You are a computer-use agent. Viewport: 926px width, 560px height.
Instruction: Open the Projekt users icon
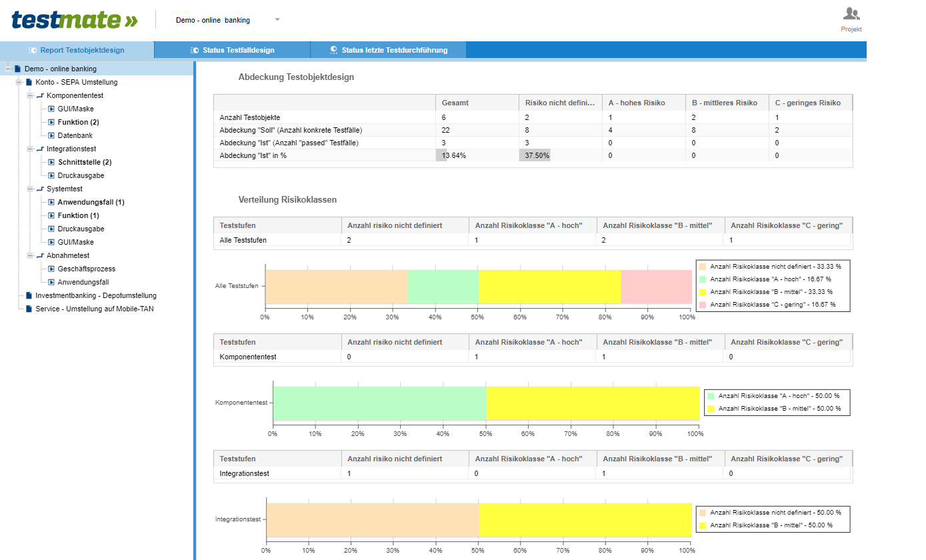coord(851,13)
